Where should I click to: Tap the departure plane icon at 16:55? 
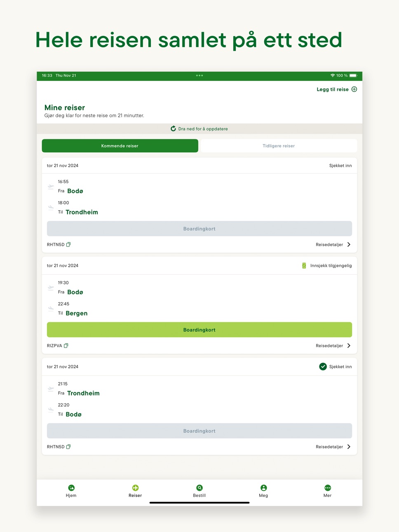click(x=51, y=187)
